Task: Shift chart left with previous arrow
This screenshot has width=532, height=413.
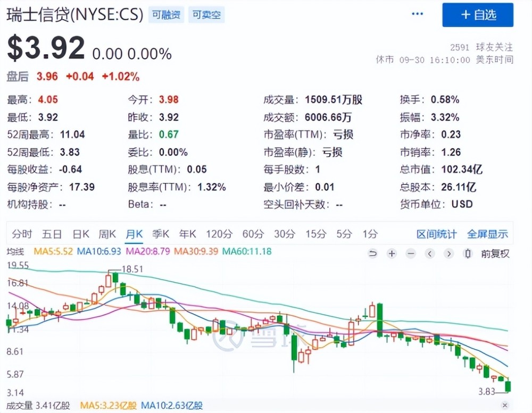Action: click(430, 254)
